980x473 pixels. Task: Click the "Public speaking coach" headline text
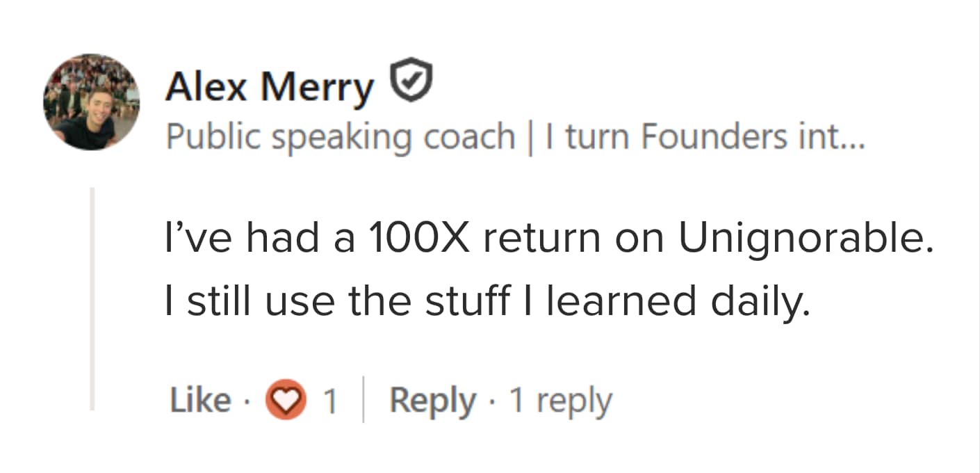tap(340, 137)
